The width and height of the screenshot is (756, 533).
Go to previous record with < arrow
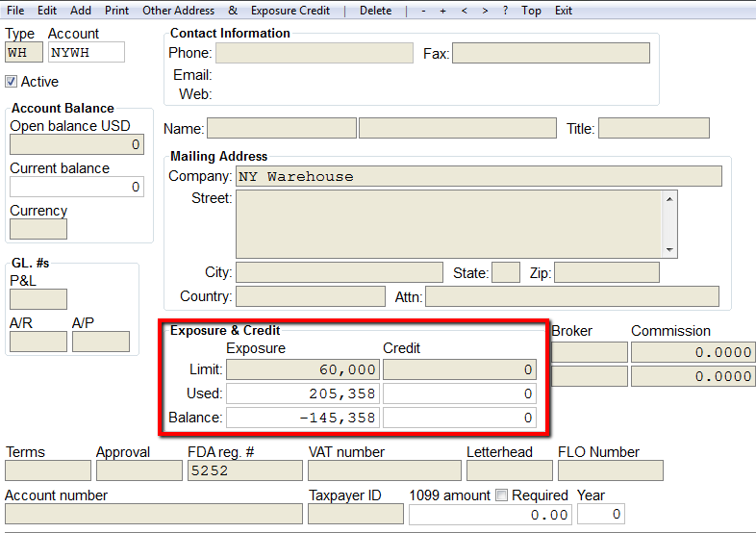coord(464,11)
